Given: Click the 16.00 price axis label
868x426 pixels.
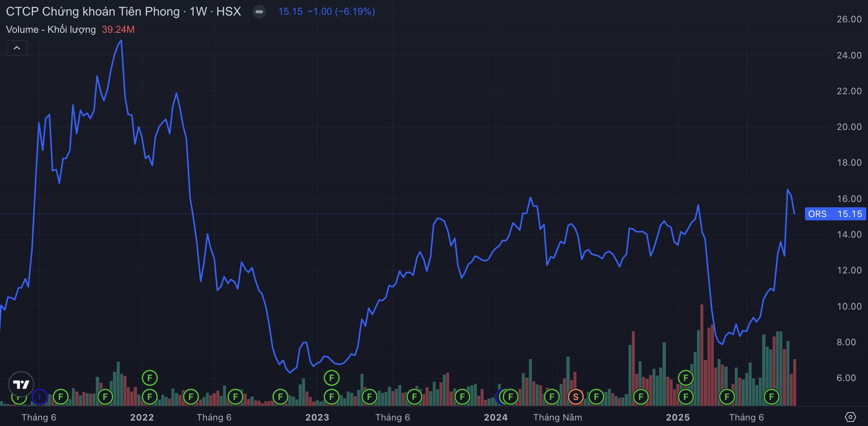Looking at the screenshot, I should pyautogui.click(x=849, y=198).
